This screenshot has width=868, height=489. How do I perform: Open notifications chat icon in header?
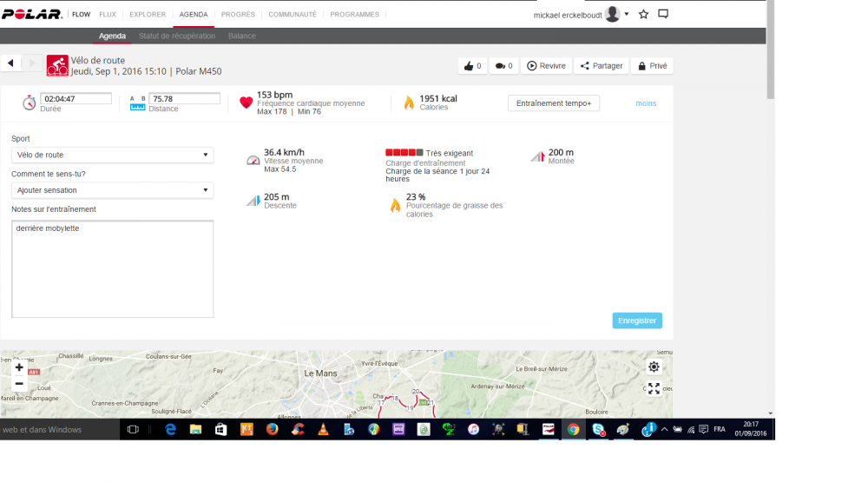coord(663,14)
